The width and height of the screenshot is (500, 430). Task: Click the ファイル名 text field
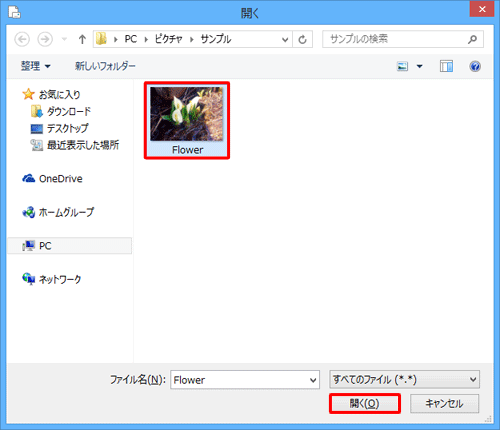click(245, 380)
